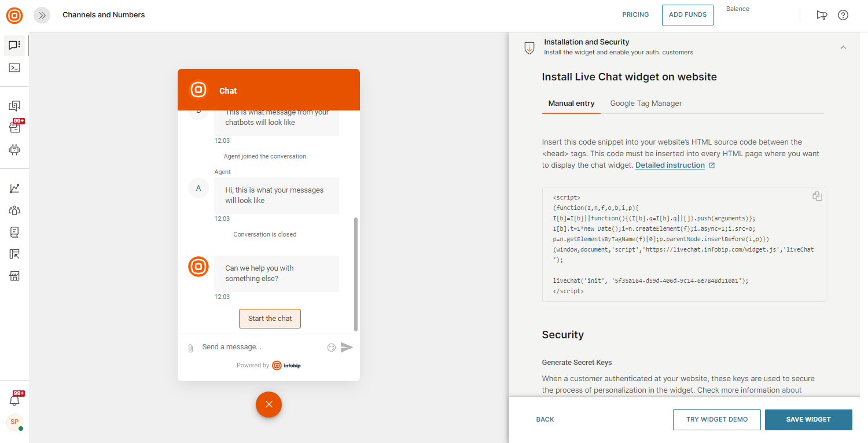This screenshot has width=868, height=443.
Task: Click the agent avatar 'A' in chat
Action: click(198, 188)
